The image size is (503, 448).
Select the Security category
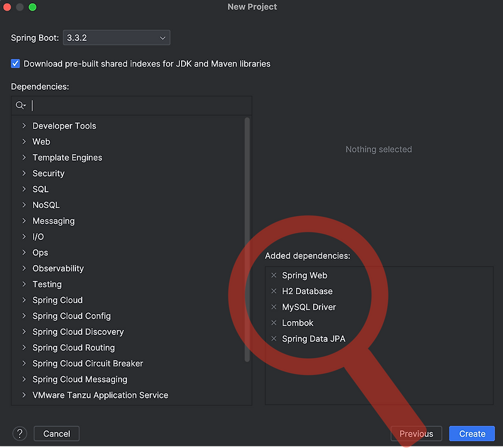[48, 173]
